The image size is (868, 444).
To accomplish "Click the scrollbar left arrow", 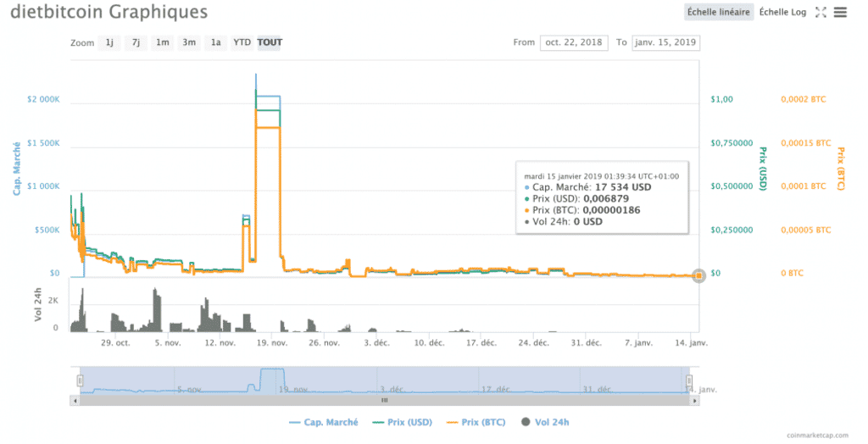I will click(x=75, y=400).
